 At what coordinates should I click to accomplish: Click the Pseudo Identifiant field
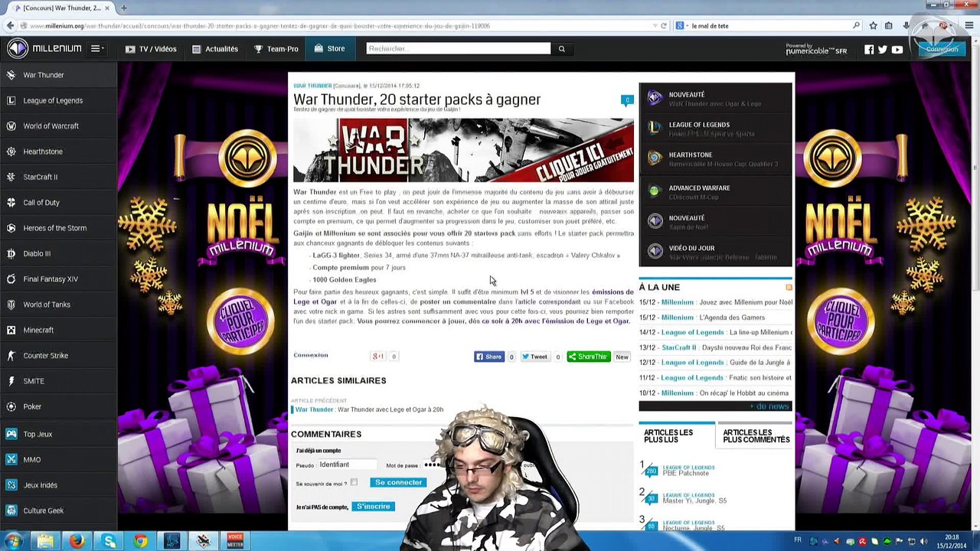346,465
